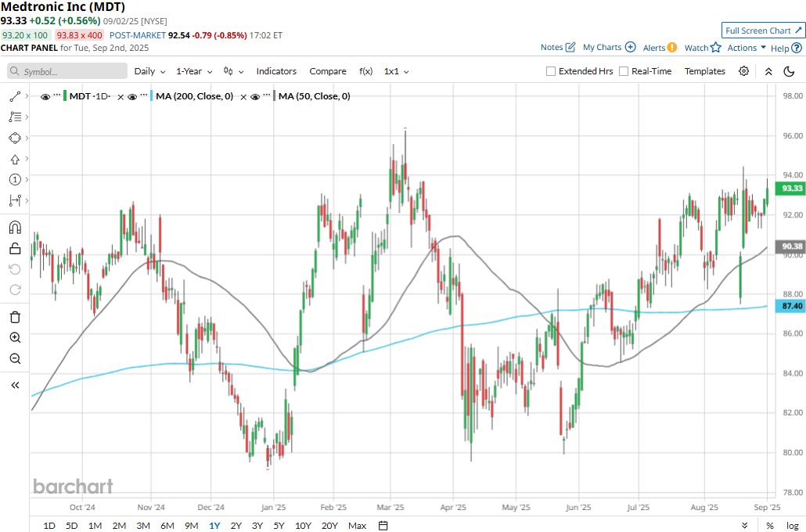This screenshot has width=806, height=532.
Task: Switch chart range to 6M
Action: tap(167, 525)
